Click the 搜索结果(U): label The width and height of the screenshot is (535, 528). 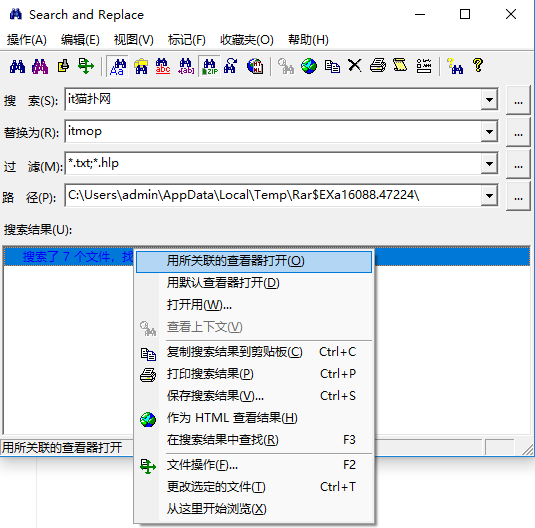pos(38,230)
